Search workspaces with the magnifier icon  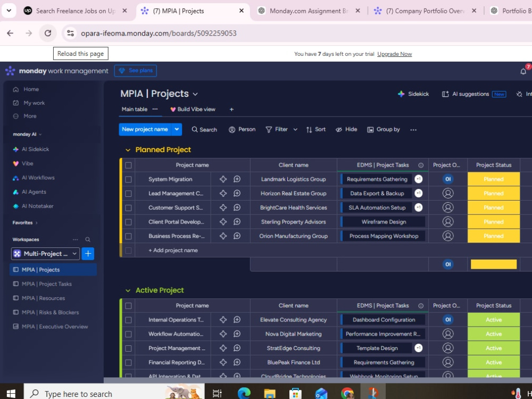coord(88,239)
